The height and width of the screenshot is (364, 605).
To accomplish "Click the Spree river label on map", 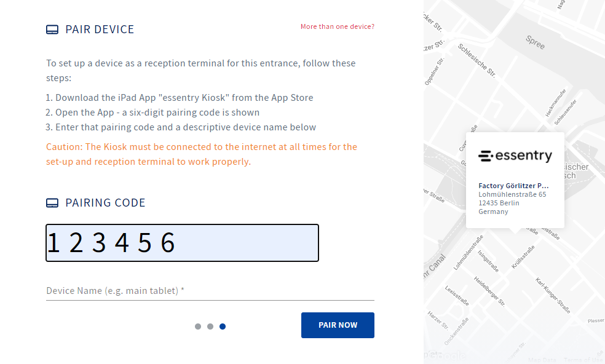I will (535, 42).
